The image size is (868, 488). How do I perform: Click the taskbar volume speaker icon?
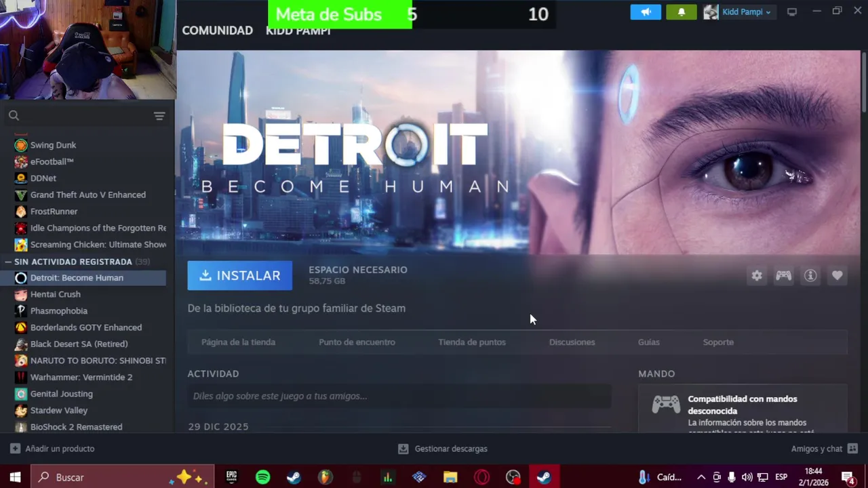tap(747, 477)
